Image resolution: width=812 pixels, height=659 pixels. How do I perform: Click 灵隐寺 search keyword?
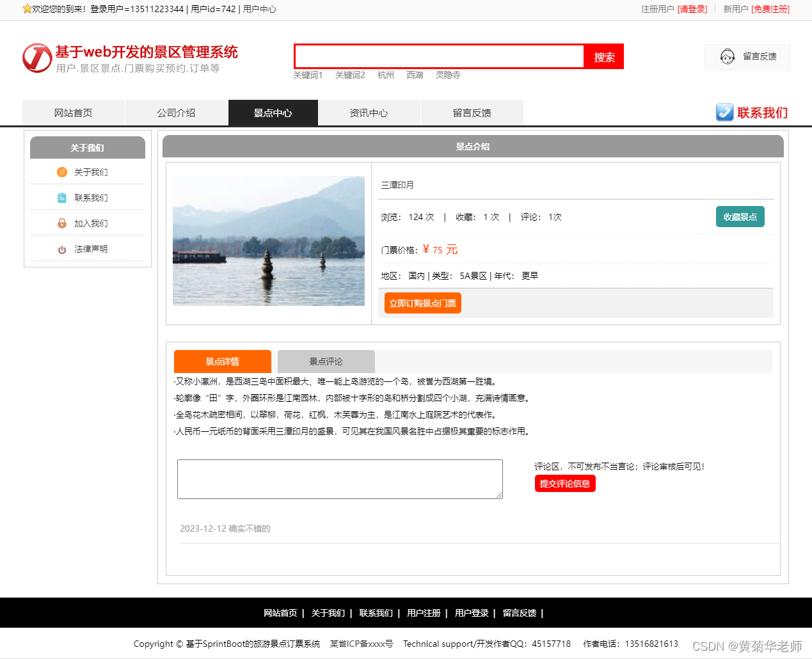(x=448, y=75)
